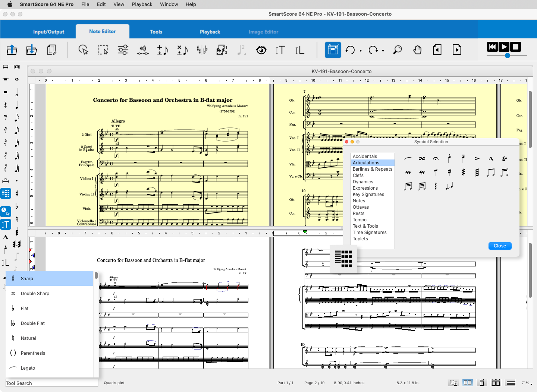Image resolution: width=537 pixels, height=392 pixels.
Task: Select the marcato symbol in Symbol Selection
Action: pyautogui.click(x=491, y=159)
